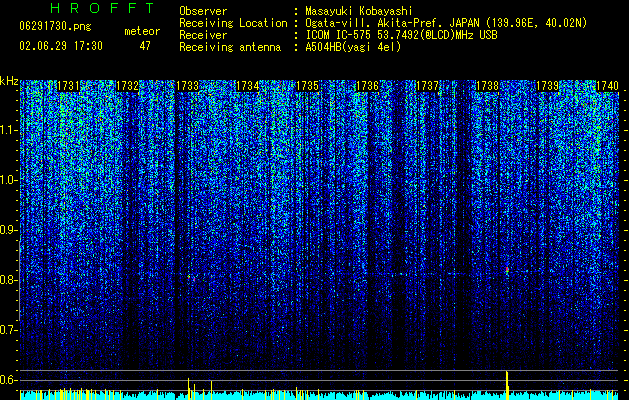Screen dimensions: 629x400
Task: Click the 1732 time marker
Action: 128,86
